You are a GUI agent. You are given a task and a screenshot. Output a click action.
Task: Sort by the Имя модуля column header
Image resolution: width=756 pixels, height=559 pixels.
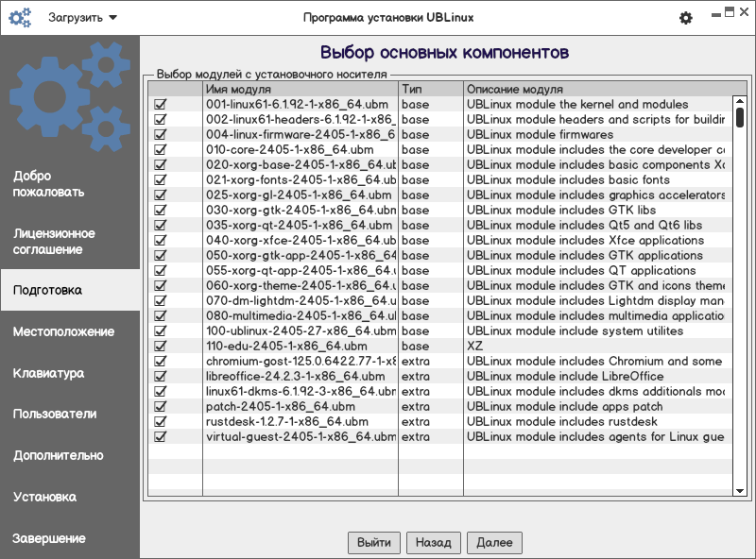click(301, 89)
